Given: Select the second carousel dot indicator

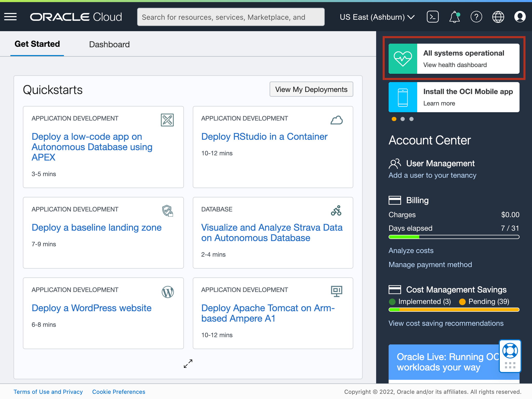Looking at the screenshot, I should 403,119.
